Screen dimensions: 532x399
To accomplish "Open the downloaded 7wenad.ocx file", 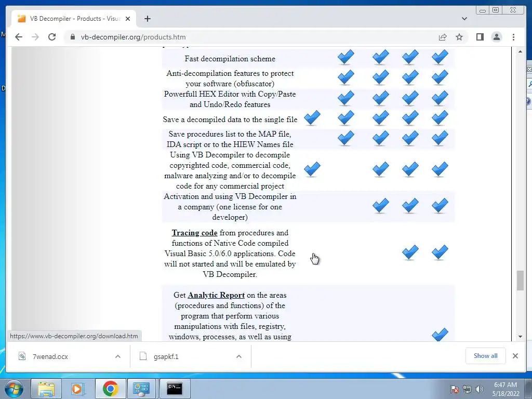I will point(50,356).
